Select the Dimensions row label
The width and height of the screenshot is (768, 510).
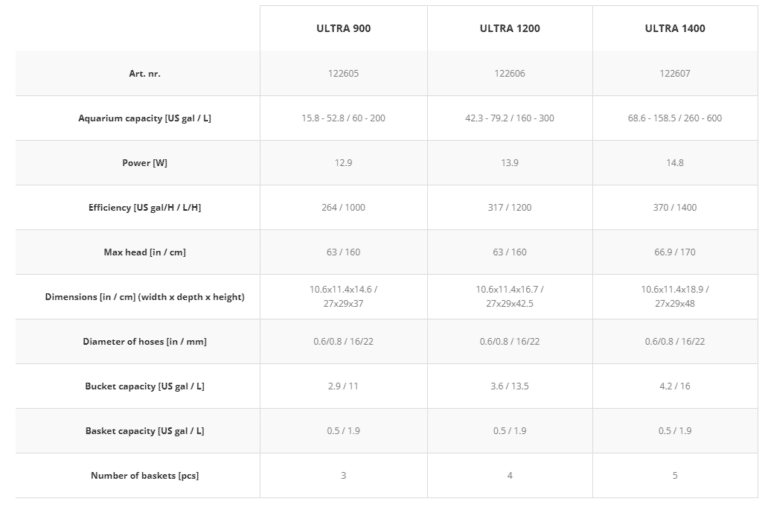[x=144, y=297]
